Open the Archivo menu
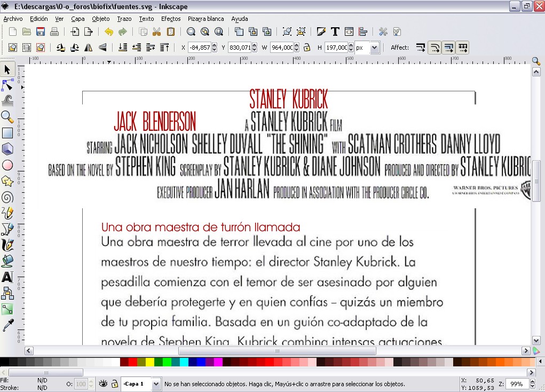The height and width of the screenshot is (392, 545). (x=13, y=19)
